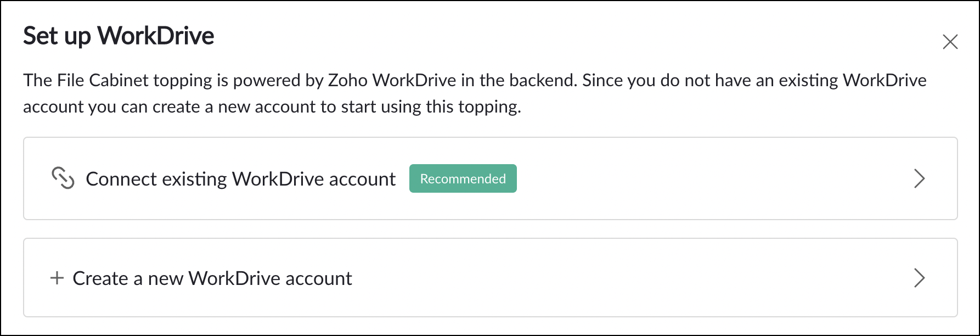Click 'Set up' in the dialog title
Screen dimensions: 980x336
coord(57,36)
